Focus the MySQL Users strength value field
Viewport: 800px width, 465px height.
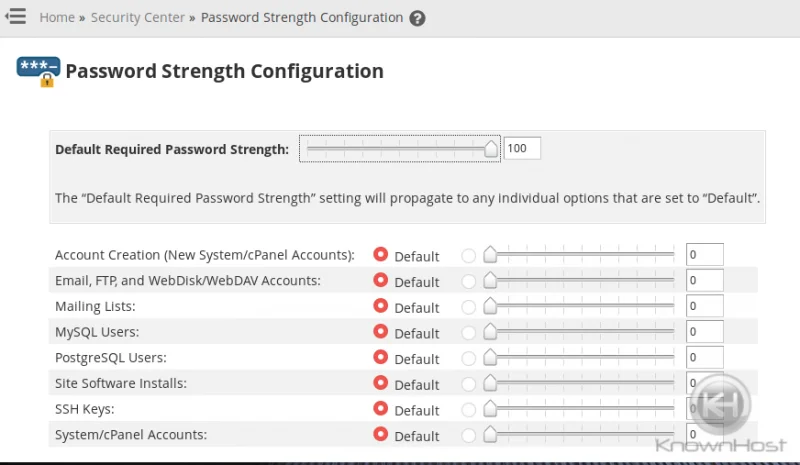tap(704, 332)
